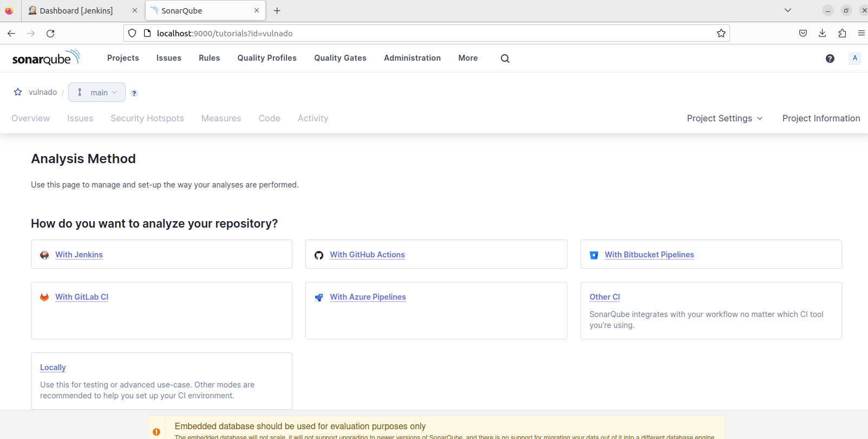The width and height of the screenshot is (868, 439).
Task: View the Security Hotspots tab
Action: click(147, 118)
